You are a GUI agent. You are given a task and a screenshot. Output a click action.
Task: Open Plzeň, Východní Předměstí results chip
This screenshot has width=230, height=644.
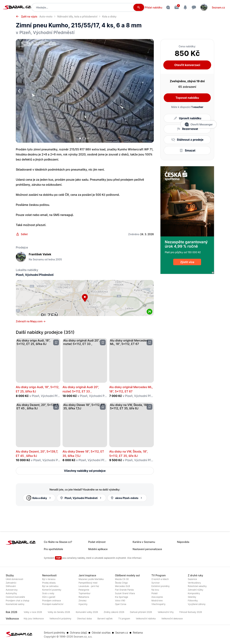coord(81,498)
